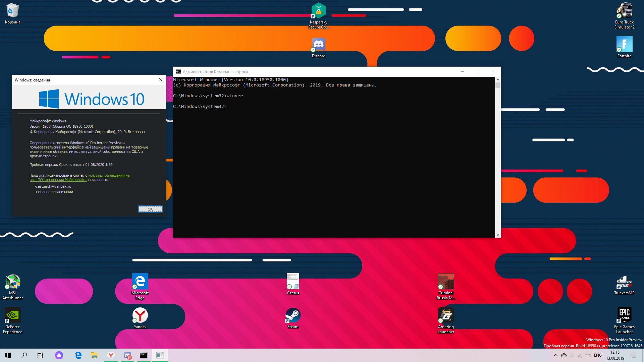The height and width of the screenshot is (362, 644).
Task: Expand hidden tray icons chevron
Action: (x=556, y=355)
